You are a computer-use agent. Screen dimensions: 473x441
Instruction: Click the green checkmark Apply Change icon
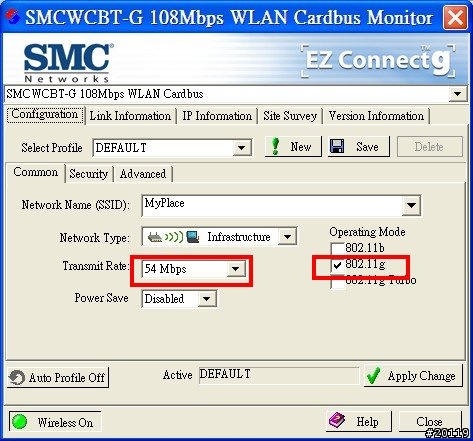pyautogui.click(x=373, y=375)
